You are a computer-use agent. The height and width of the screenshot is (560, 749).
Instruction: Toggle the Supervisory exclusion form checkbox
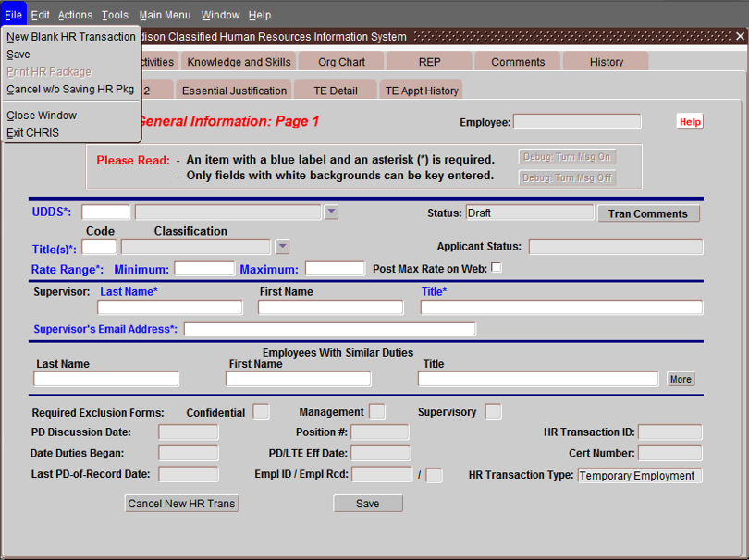point(494,411)
